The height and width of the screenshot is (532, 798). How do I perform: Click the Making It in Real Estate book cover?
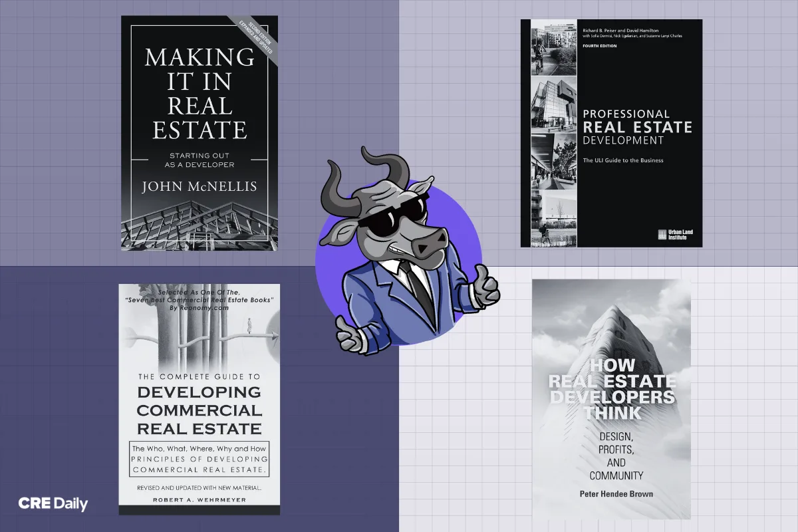[199, 133]
